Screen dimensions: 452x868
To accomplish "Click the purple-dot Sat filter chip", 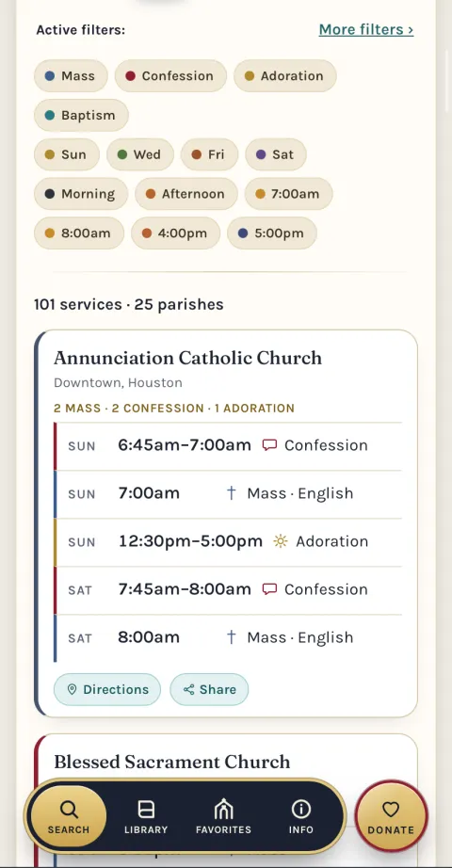I will coord(276,154).
